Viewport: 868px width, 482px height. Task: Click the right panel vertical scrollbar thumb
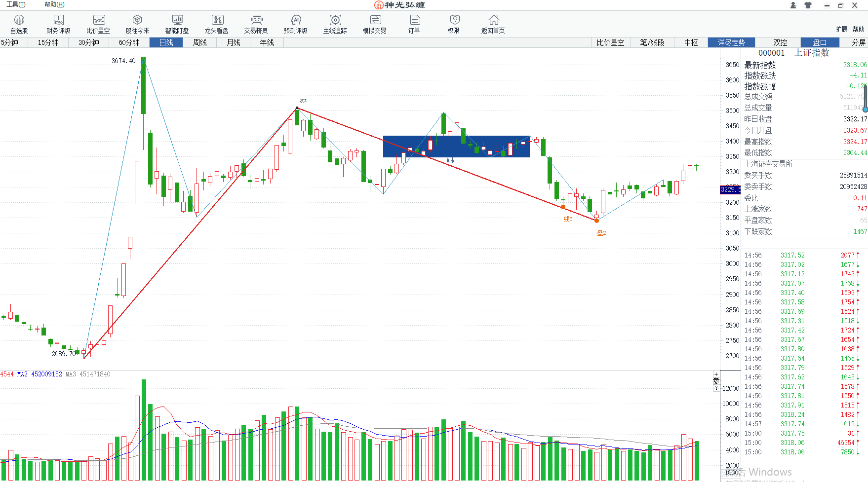[x=865, y=99]
